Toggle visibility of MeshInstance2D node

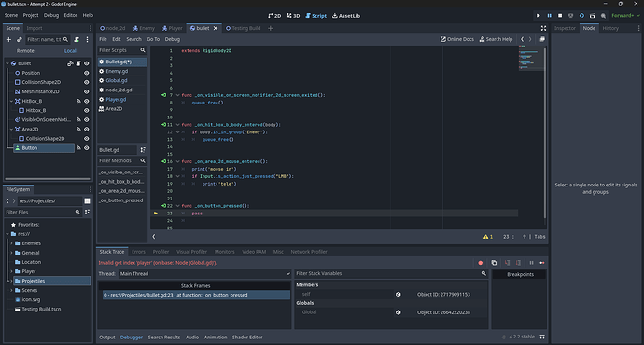pos(86,92)
